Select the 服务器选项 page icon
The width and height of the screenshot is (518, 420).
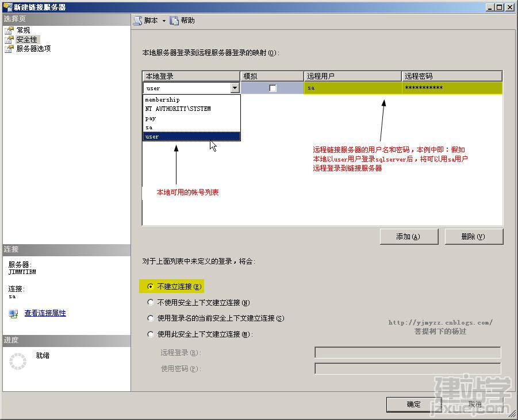coord(9,49)
